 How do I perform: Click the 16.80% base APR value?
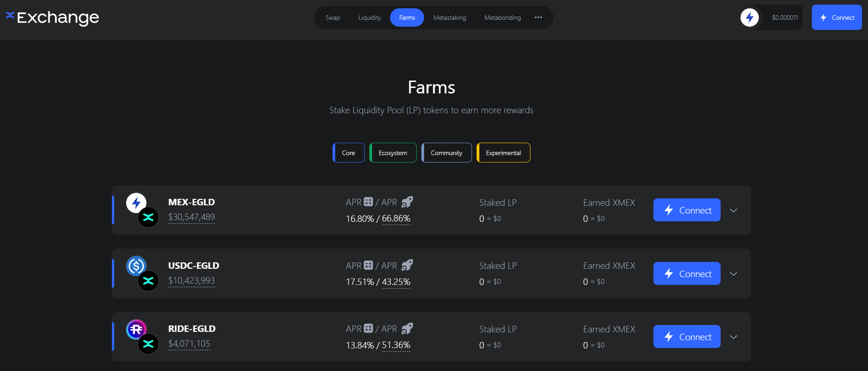(x=360, y=219)
